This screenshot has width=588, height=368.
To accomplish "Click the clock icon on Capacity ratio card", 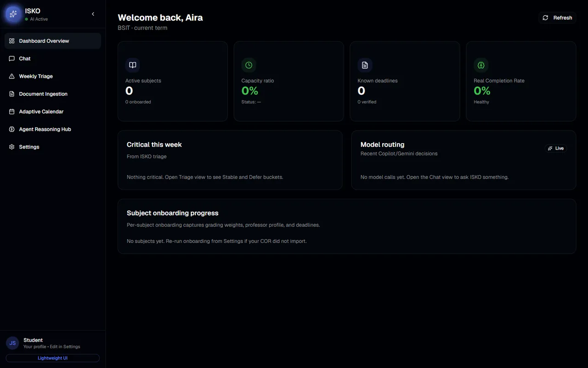I will tap(249, 65).
